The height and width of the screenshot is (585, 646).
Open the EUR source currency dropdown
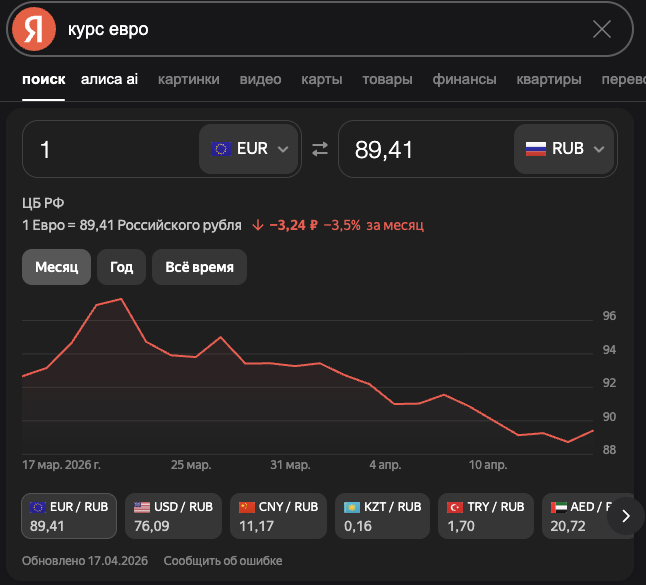[250, 149]
